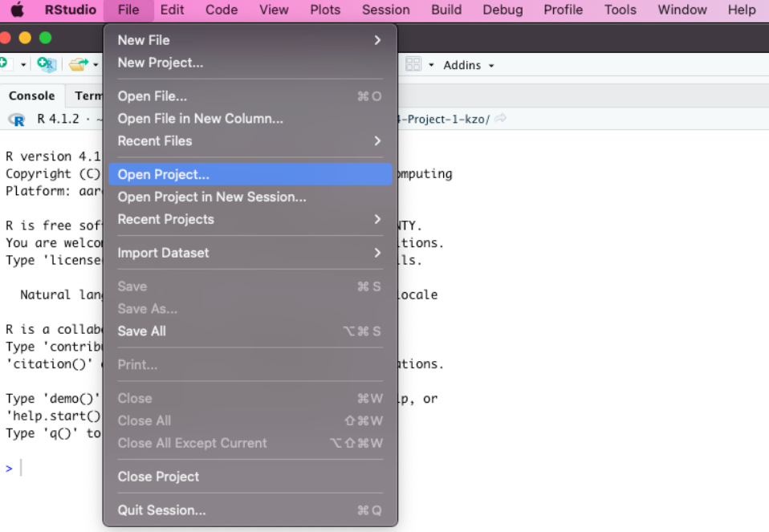
Task: Open the Debug menu
Action: pyautogui.click(x=502, y=10)
